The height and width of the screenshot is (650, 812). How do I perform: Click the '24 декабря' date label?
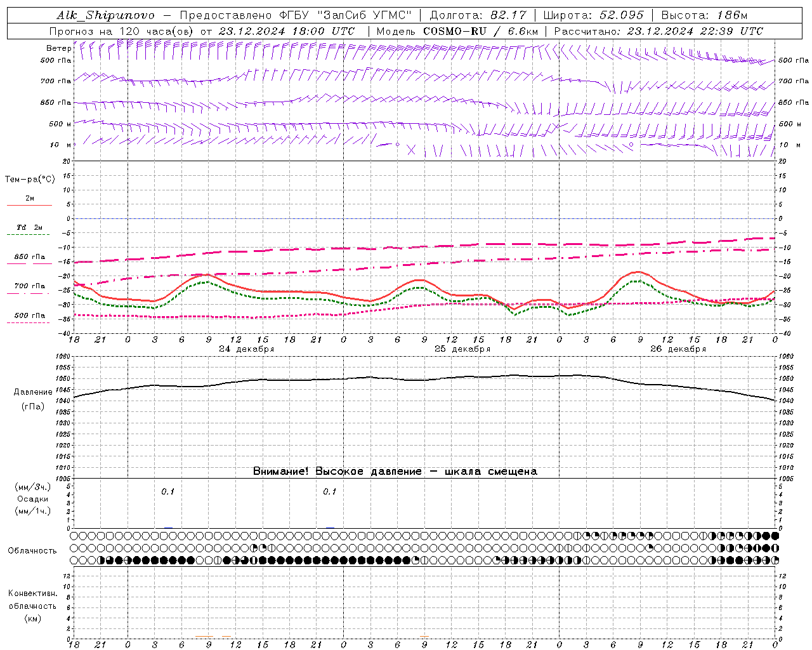point(247,349)
